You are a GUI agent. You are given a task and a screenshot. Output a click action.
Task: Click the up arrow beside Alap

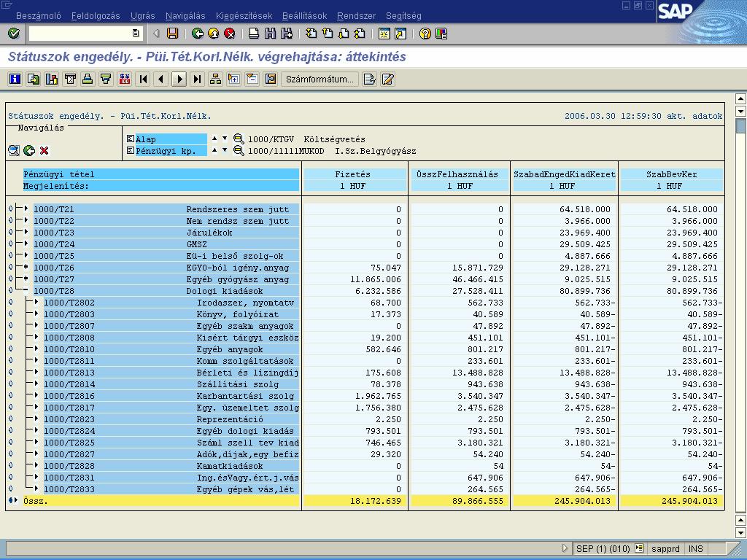[x=214, y=139]
